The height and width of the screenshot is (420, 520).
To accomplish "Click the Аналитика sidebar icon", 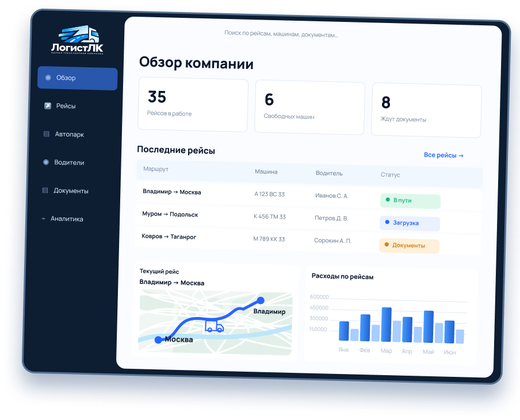I will pyautogui.click(x=44, y=219).
